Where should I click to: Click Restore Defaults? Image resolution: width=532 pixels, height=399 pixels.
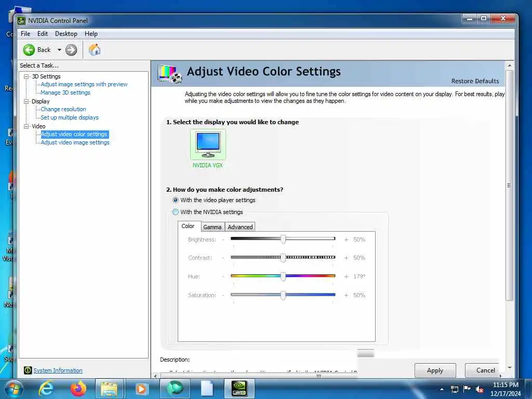[x=475, y=81]
